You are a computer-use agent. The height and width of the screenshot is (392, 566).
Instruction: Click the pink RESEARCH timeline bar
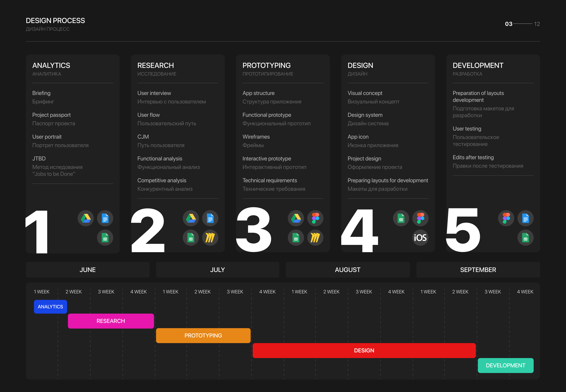[x=111, y=321]
